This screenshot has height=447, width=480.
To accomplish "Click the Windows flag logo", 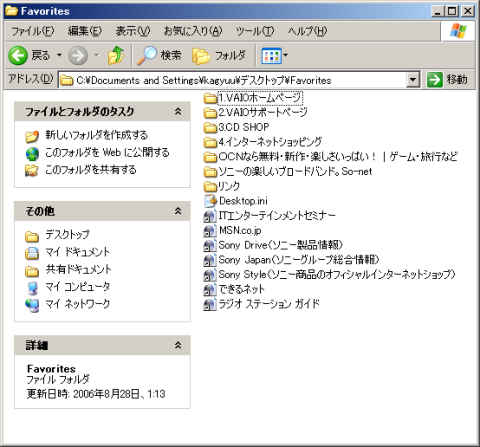I will pyautogui.click(x=458, y=31).
